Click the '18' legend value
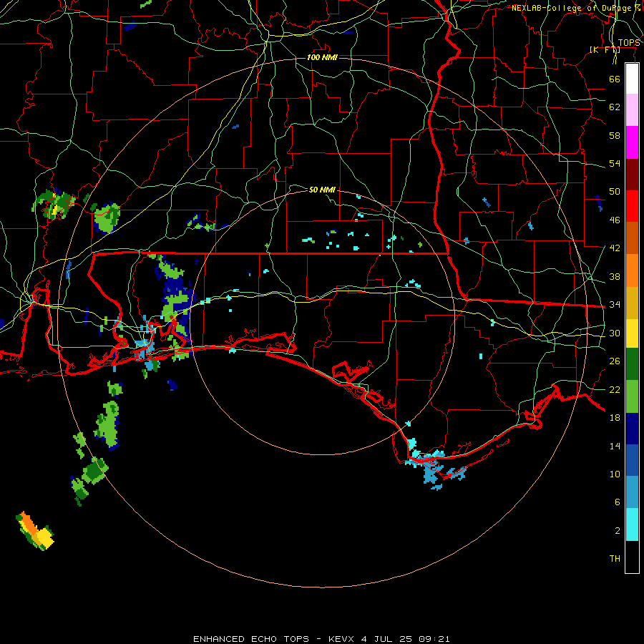The image size is (644, 644). click(x=615, y=418)
